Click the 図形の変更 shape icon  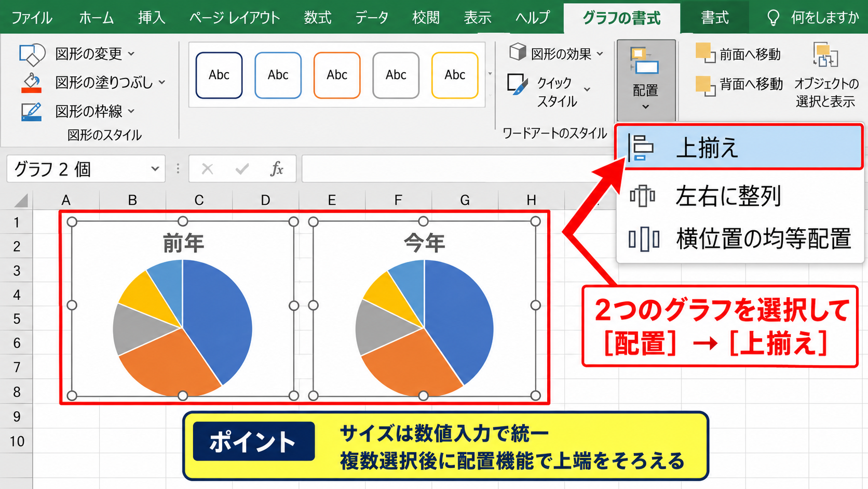(x=32, y=54)
